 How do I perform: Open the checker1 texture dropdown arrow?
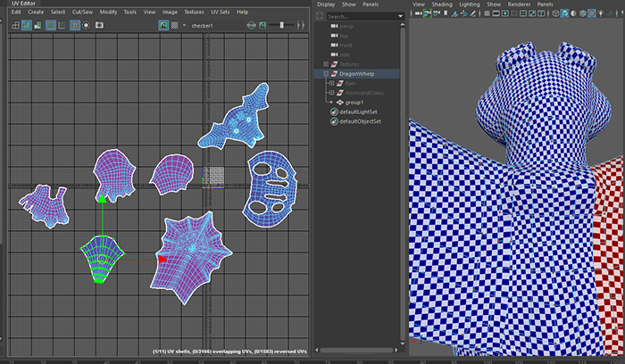point(183,26)
